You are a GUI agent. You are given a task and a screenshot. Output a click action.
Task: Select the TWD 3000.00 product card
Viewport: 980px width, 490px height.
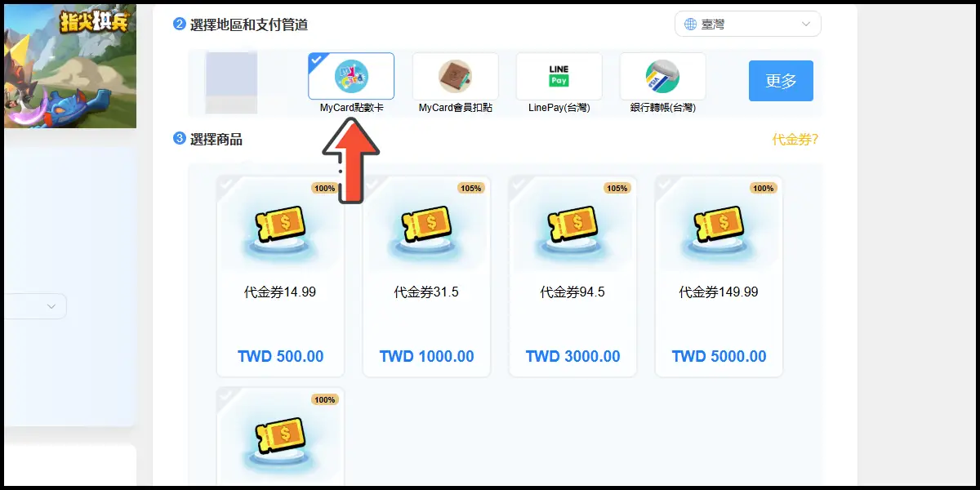[572, 277]
